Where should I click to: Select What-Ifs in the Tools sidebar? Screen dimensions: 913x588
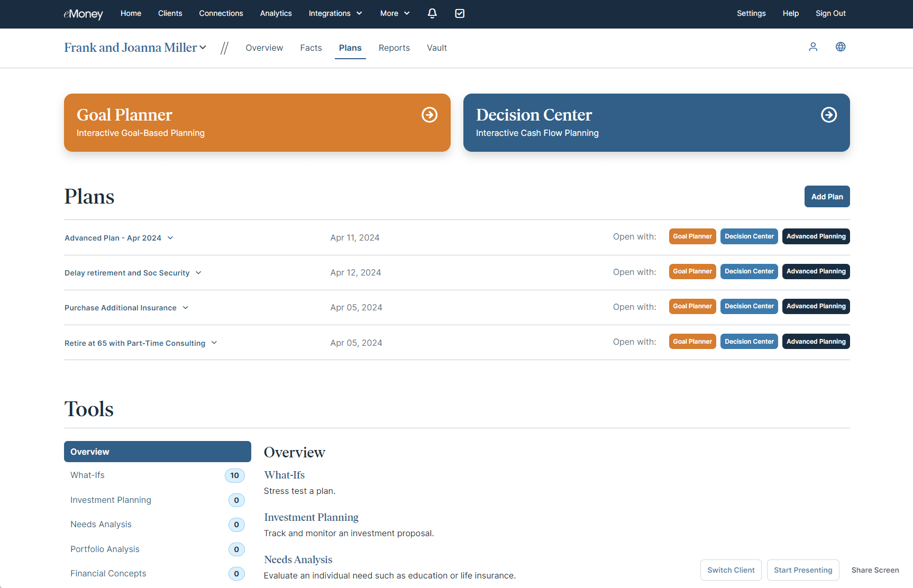(88, 475)
